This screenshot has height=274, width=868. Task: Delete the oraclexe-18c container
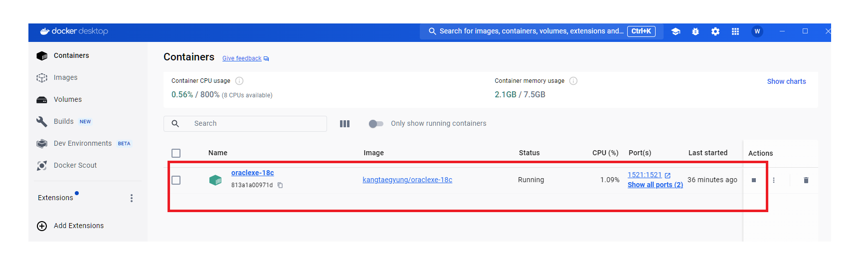click(x=806, y=180)
